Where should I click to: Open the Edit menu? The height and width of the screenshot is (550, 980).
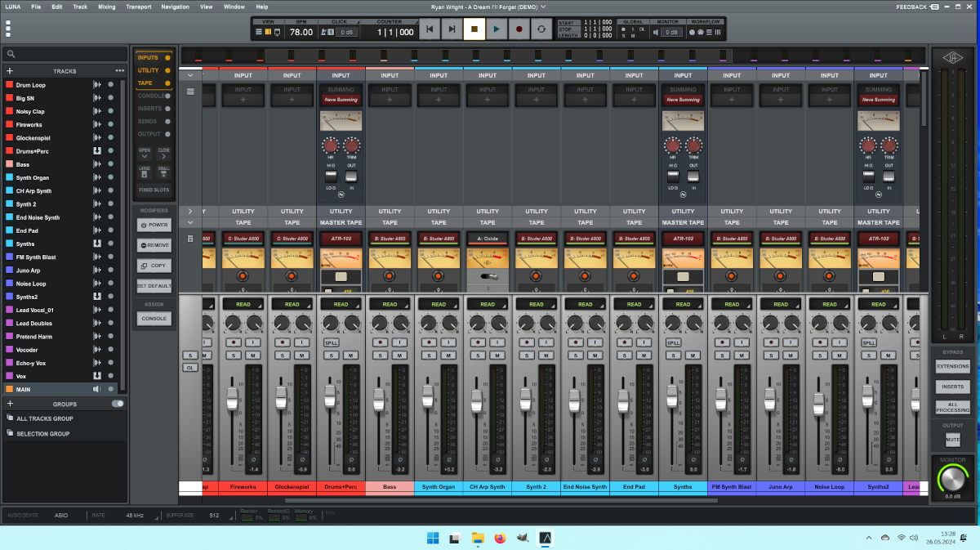click(56, 7)
